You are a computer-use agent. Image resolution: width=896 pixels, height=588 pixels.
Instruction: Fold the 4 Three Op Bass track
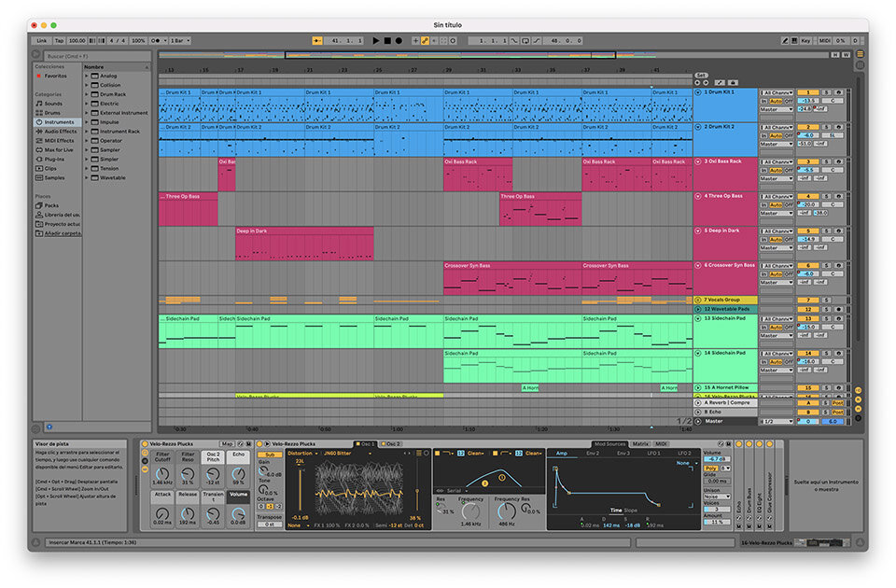698,196
